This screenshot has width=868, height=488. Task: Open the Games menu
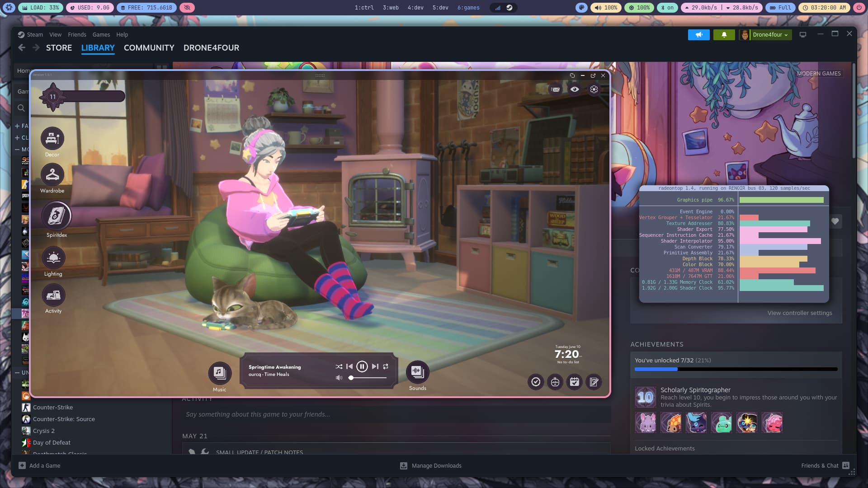(x=101, y=35)
